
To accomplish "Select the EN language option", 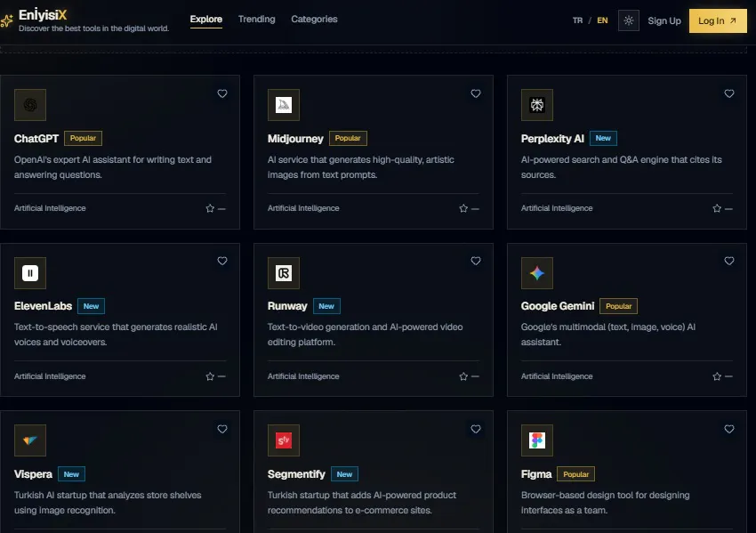I will [x=603, y=20].
